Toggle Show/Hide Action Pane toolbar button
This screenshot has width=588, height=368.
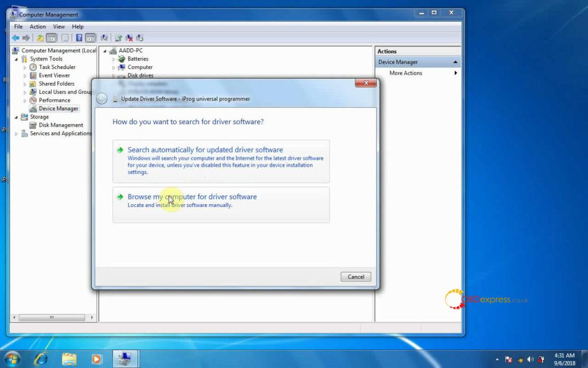coord(90,38)
